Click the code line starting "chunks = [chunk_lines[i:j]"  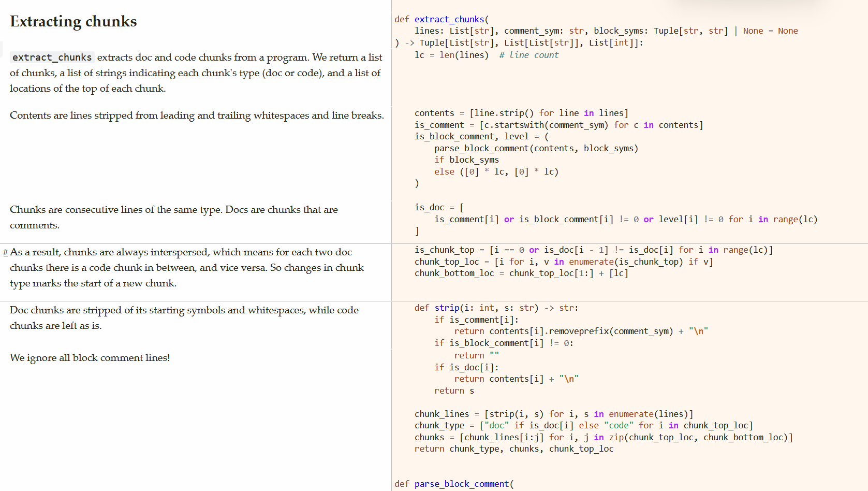604,438
